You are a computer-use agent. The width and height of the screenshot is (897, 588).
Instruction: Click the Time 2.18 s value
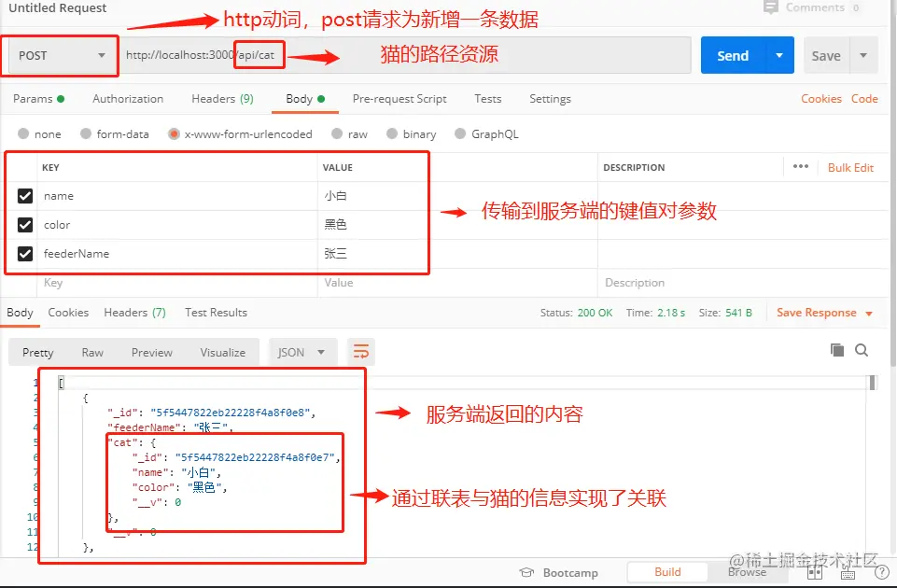click(x=671, y=313)
